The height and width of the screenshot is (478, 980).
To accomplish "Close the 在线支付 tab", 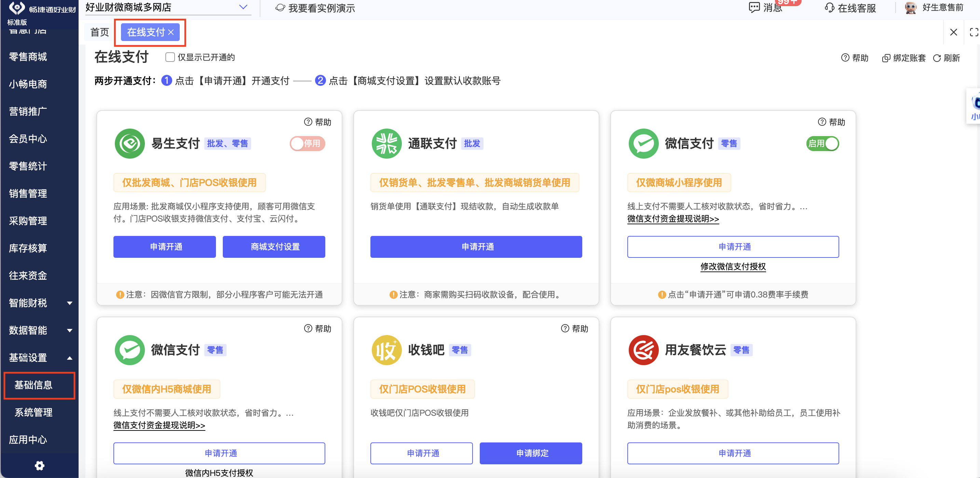I will 171,32.
